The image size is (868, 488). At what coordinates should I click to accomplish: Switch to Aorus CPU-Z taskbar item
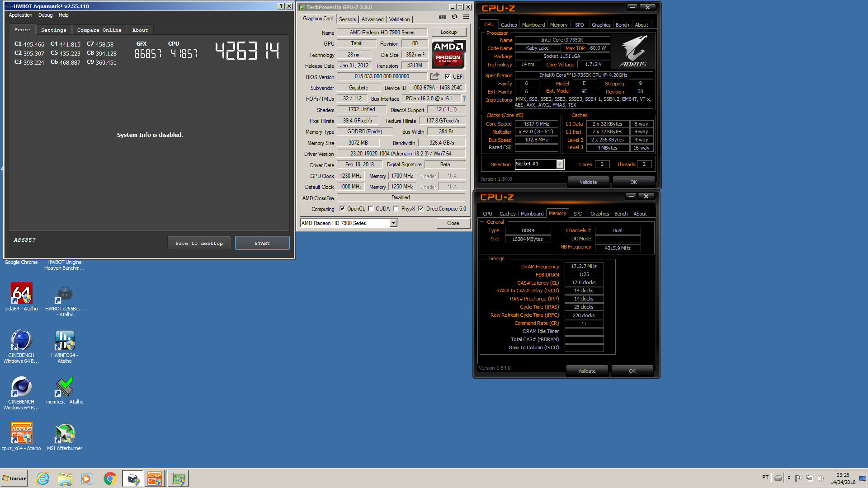point(155,479)
